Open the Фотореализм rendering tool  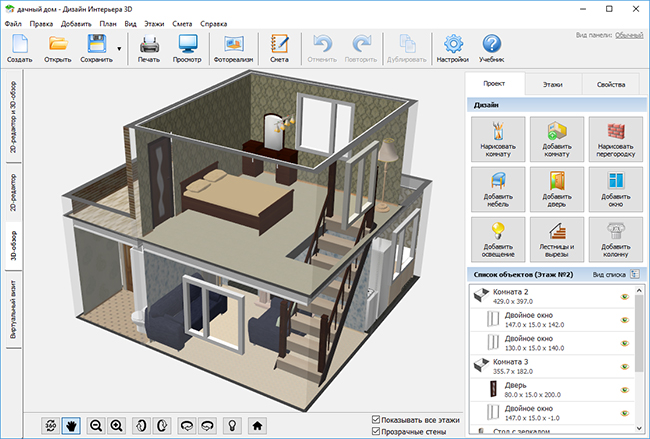pos(233,49)
